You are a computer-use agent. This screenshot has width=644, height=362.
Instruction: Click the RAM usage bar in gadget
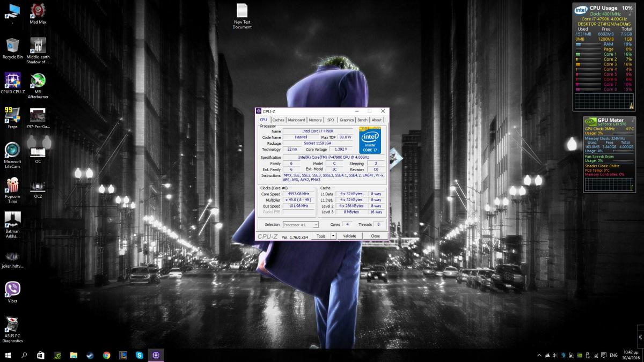click(x=587, y=44)
